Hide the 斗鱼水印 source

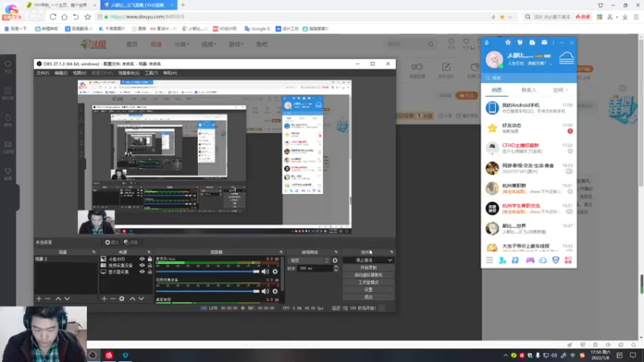tap(142, 259)
